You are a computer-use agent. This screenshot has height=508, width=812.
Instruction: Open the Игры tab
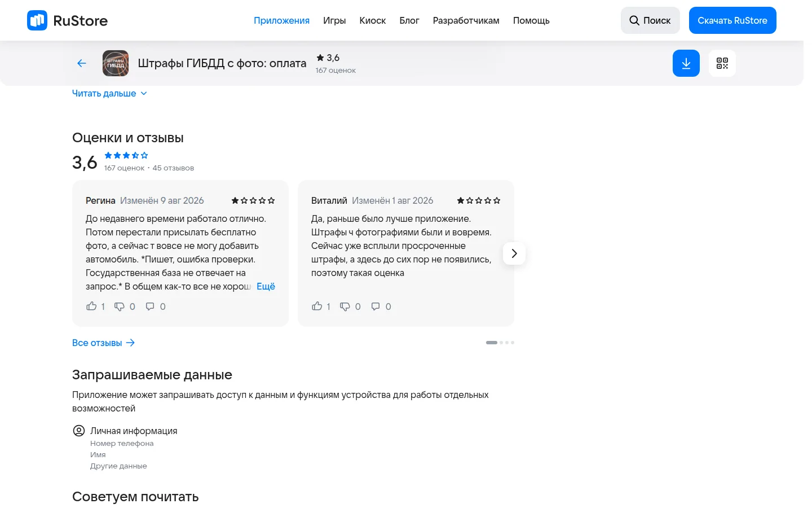pos(334,20)
